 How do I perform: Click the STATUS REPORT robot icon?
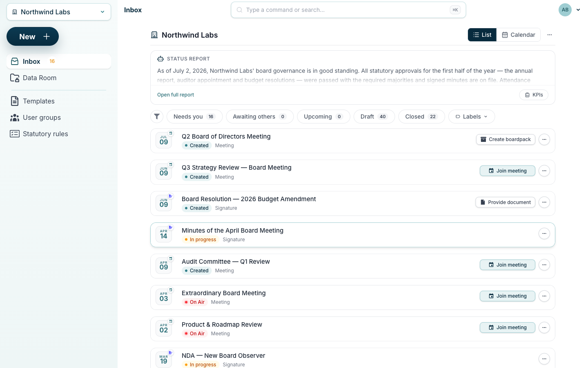pos(160,59)
